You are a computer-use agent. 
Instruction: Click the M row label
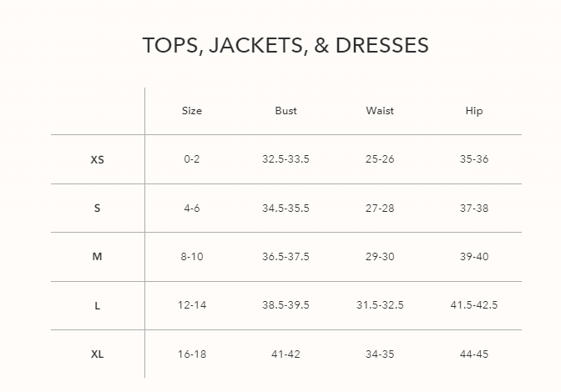pyautogui.click(x=98, y=257)
